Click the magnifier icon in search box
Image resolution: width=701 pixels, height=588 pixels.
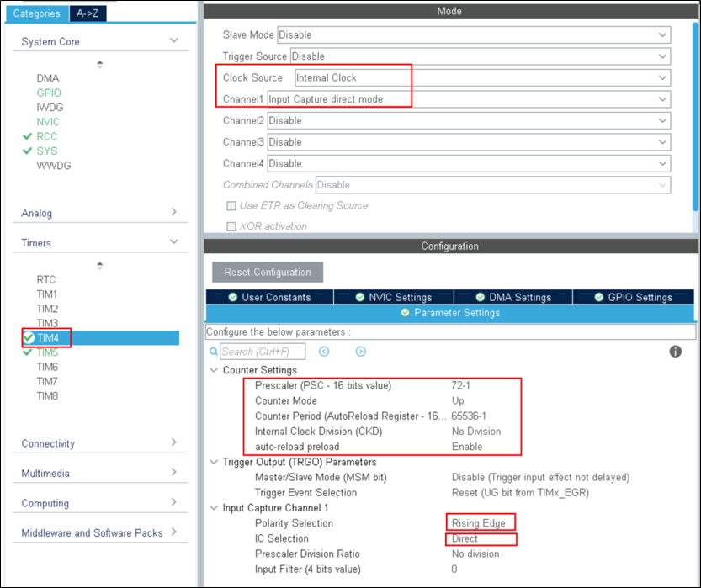(x=215, y=352)
